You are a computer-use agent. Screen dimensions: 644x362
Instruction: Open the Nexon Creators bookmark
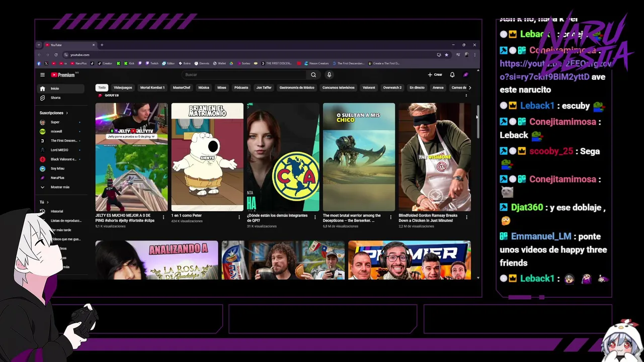[x=316, y=63]
